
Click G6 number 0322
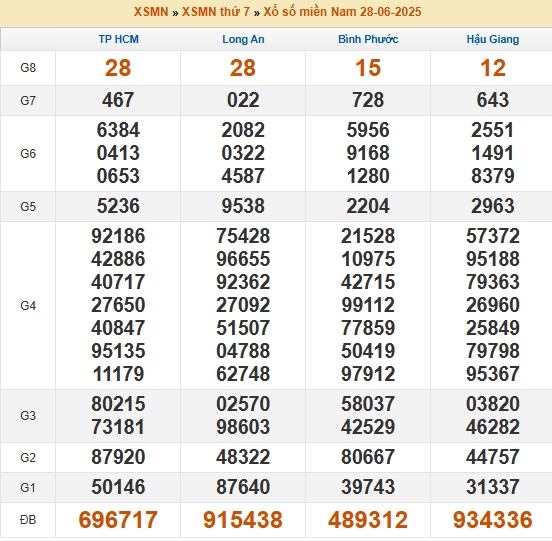(243, 153)
